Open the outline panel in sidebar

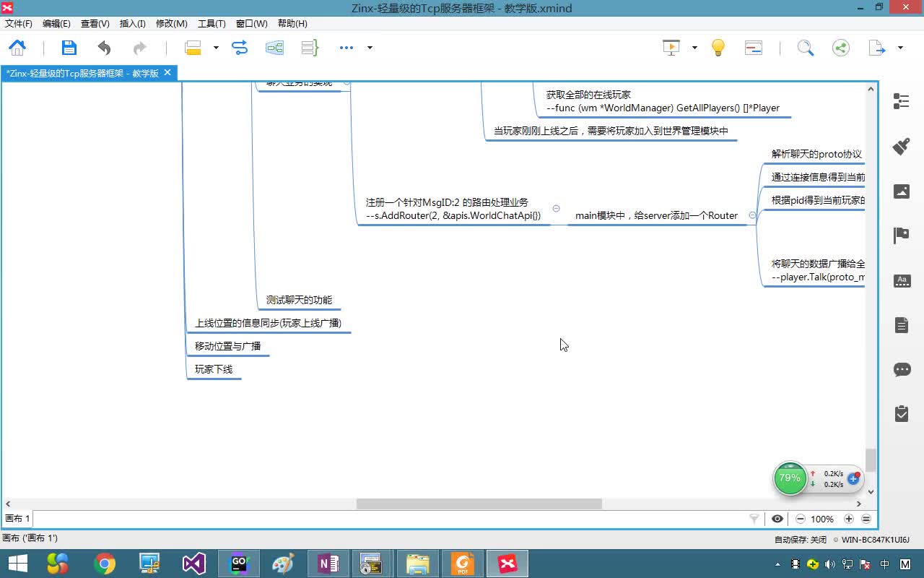tap(901, 101)
